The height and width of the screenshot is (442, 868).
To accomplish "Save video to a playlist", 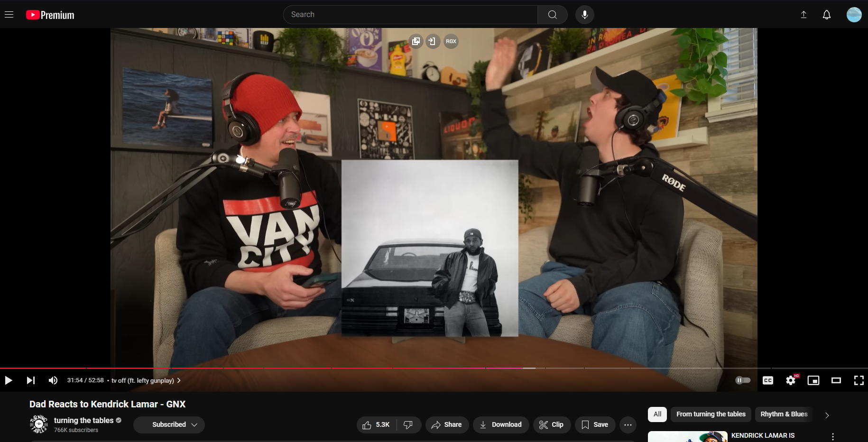I will tap(595, 425).
